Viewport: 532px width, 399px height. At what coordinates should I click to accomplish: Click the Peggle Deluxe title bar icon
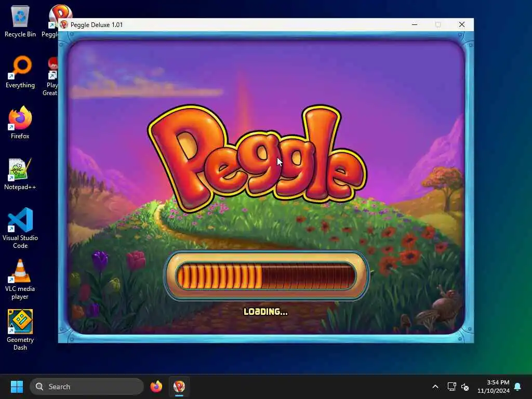64,24
